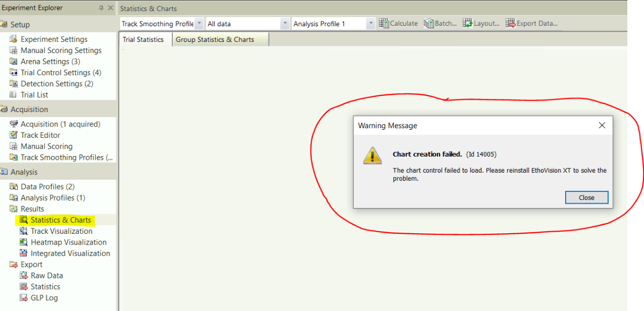
Task: Open the GLP Log entry
Action: 44,298
